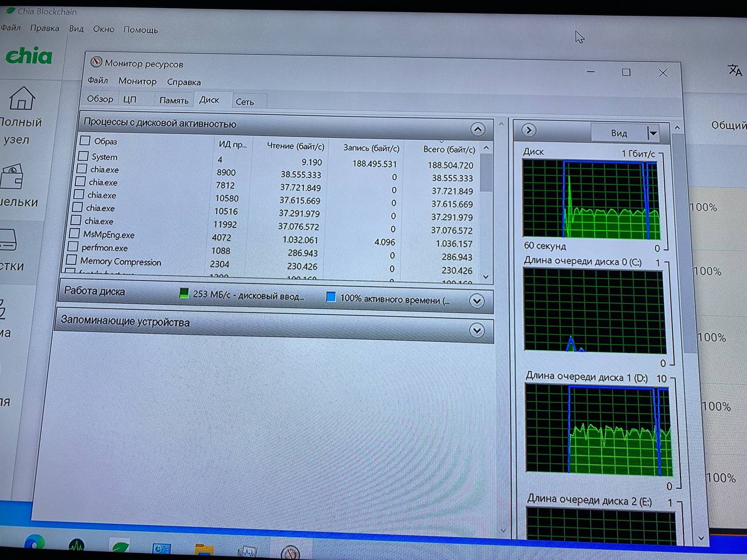
Task: Sort by Запись (байт/с) column header
Action: point(371,148)
